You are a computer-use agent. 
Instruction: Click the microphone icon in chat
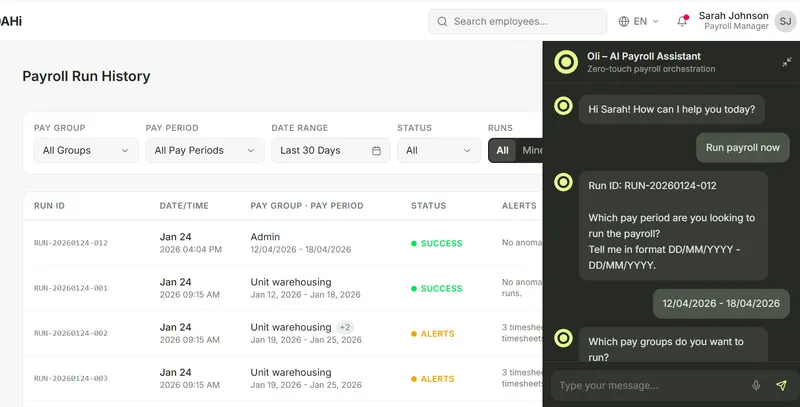756,386
